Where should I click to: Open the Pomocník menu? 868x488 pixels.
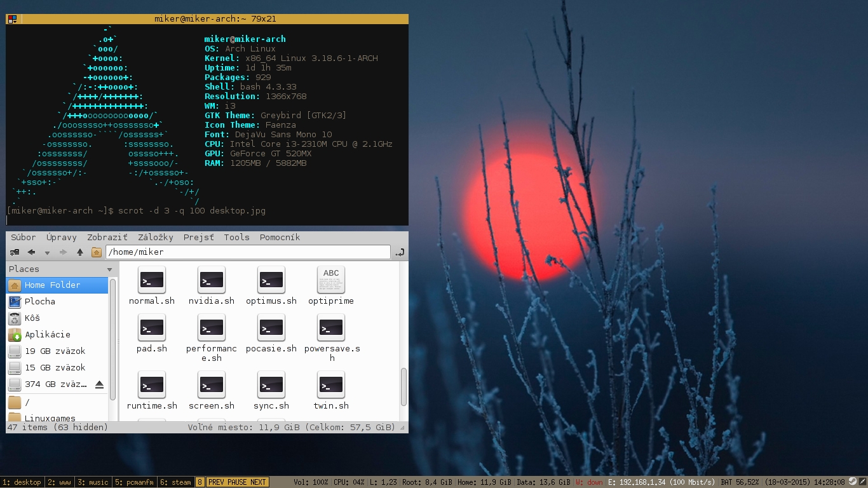280,237
